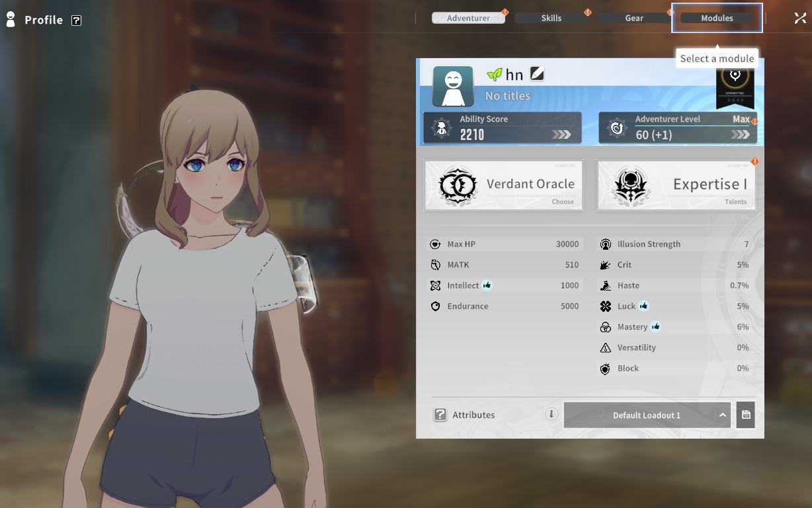Click the Ability Score figure icon

point(441,128)
